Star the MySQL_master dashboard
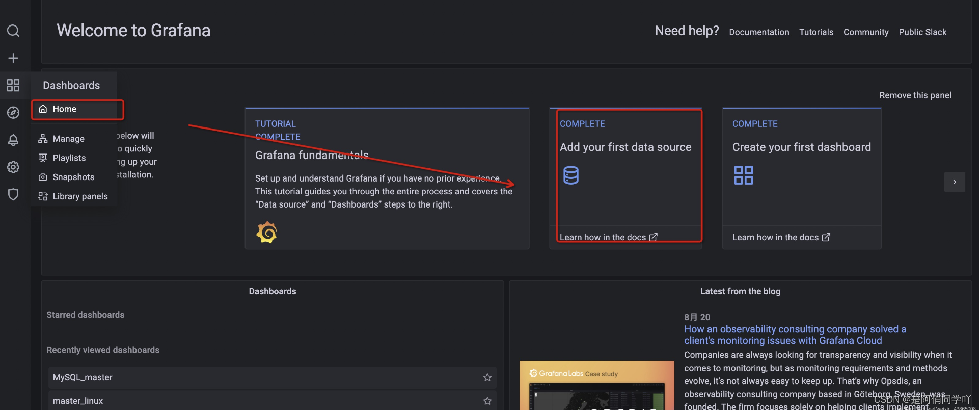980x410 pixels. click(487, 377)
